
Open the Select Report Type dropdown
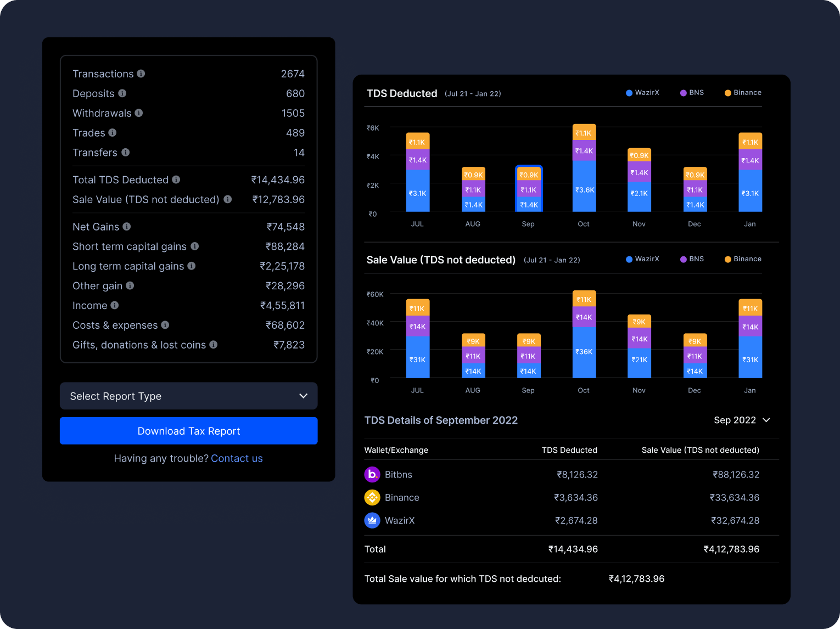(188, 396)
